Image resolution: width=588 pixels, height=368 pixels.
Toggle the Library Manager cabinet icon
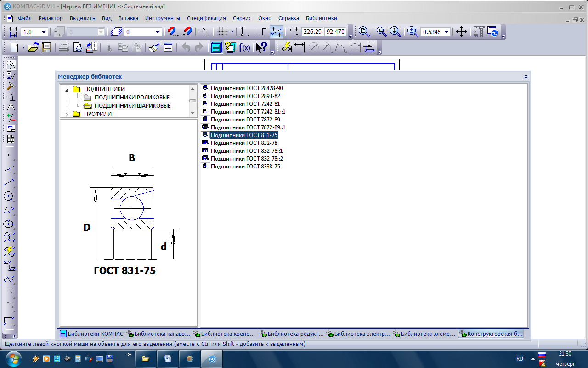click(x=217, y=47)
